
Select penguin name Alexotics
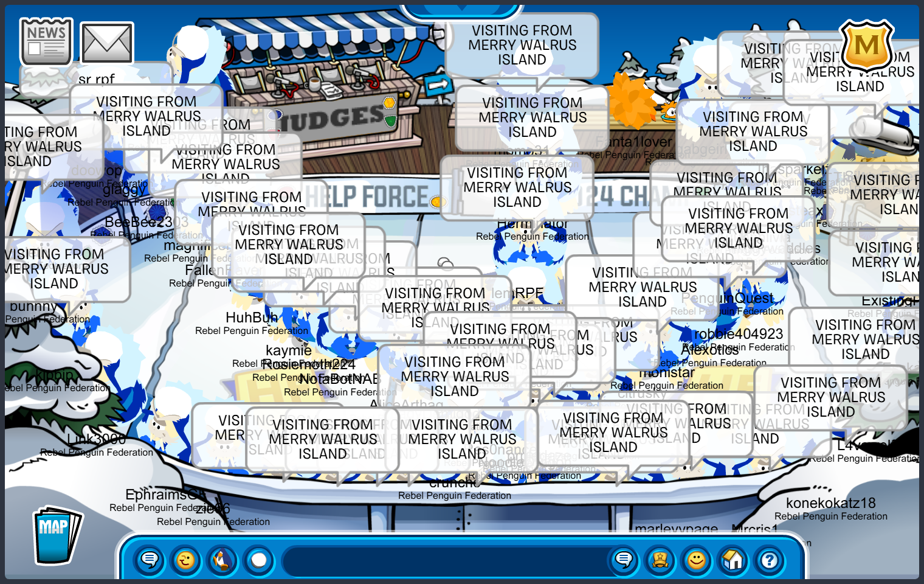[710, 350]
